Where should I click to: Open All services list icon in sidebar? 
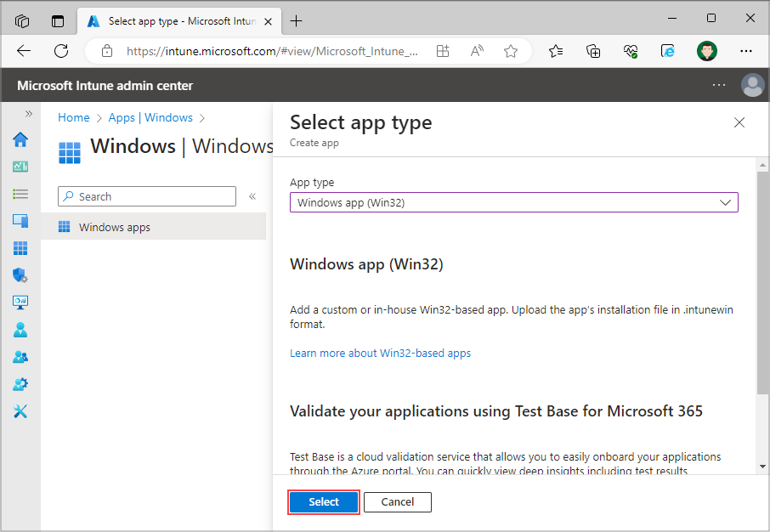[20, 194]
